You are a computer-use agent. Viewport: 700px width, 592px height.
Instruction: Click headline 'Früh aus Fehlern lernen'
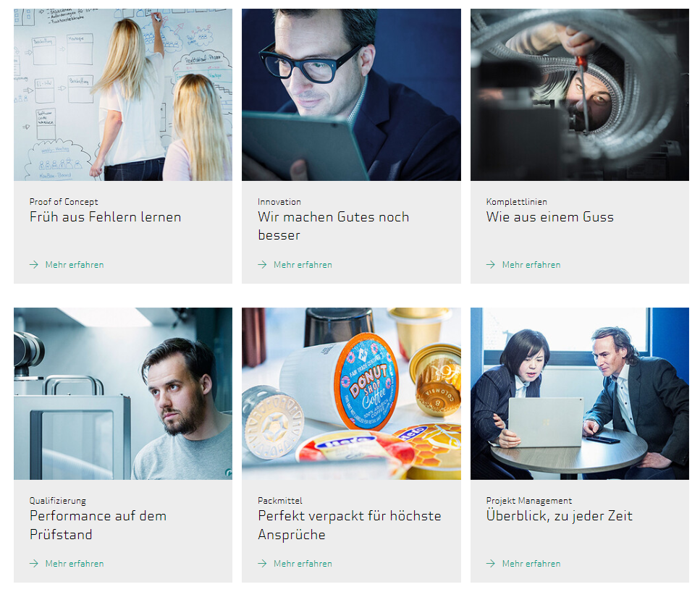[x=106, y=217]
